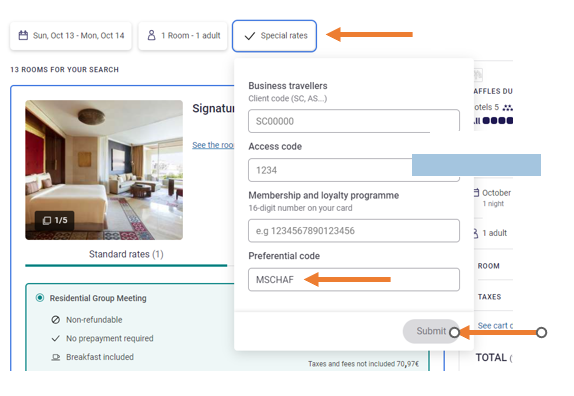Toggle the Special rates button
This screenshot has height=396, width=574.
pos(274,36)
